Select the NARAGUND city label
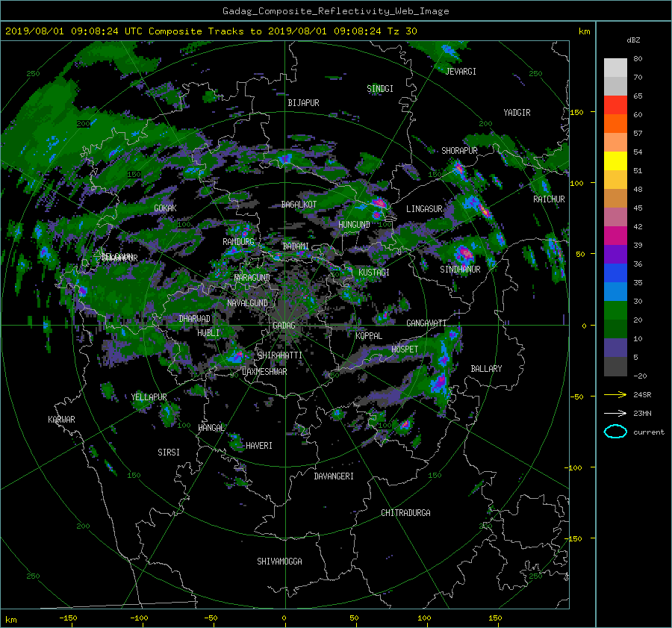This screenshot has width=672, height=628. click(x=252, y=278)
